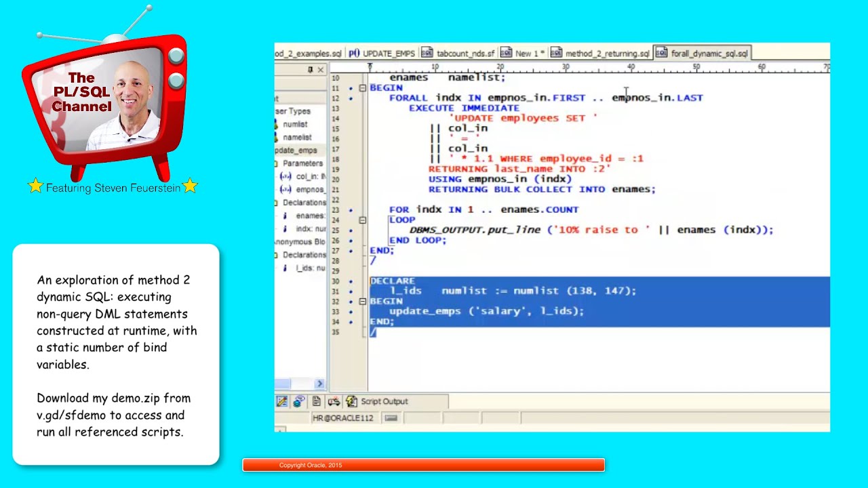Select the forall_dynamic_sql.sql tab

(x=702, y=54)
